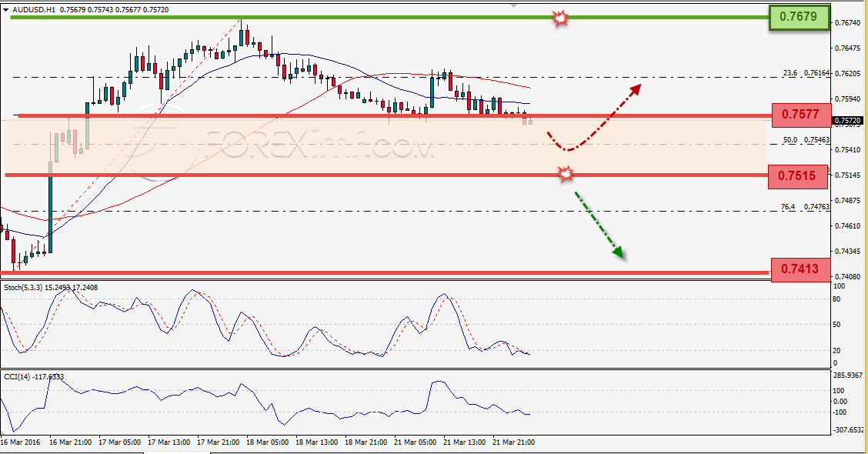Screen dimensions: 868x454
Task: Click the 0.74610 price axis value
Action: [x=847, y=226]
